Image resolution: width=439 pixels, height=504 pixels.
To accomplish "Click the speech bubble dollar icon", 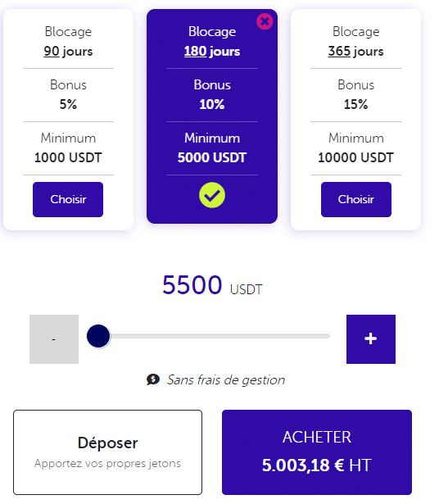I will [x=153, y=379].
